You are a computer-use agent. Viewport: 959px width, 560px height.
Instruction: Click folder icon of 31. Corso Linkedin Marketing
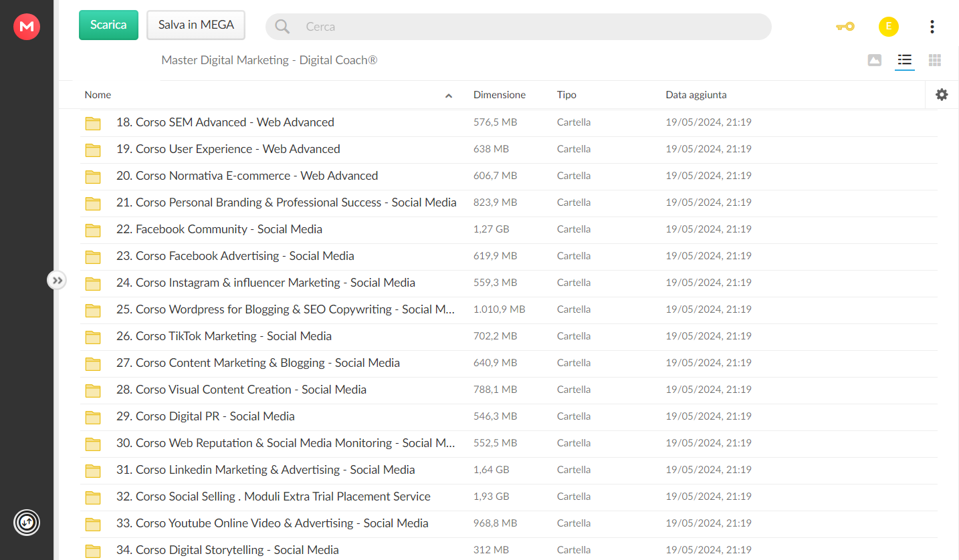[93, 470]
